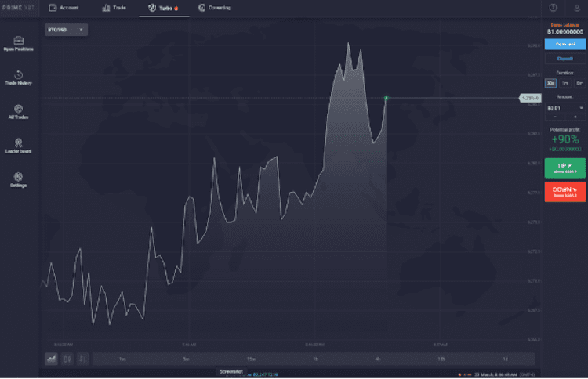This screenshot has height=379, width=588.
Task: Set duration to 1m
Action: (565, 83)
